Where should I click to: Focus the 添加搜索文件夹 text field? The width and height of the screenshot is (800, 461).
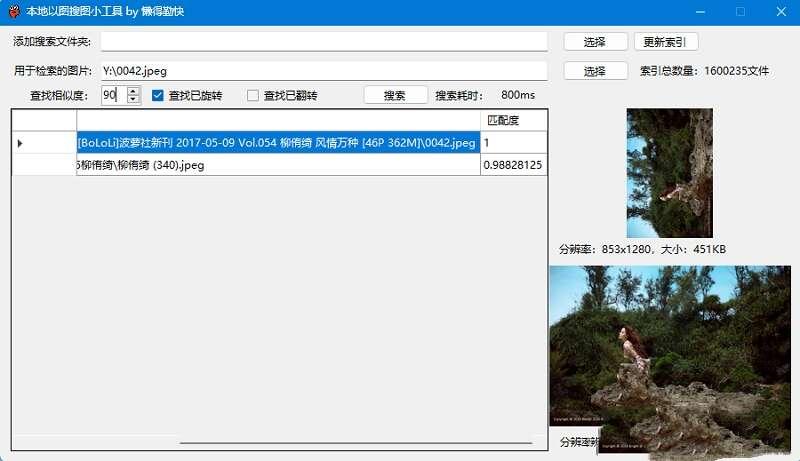point(323,42)
